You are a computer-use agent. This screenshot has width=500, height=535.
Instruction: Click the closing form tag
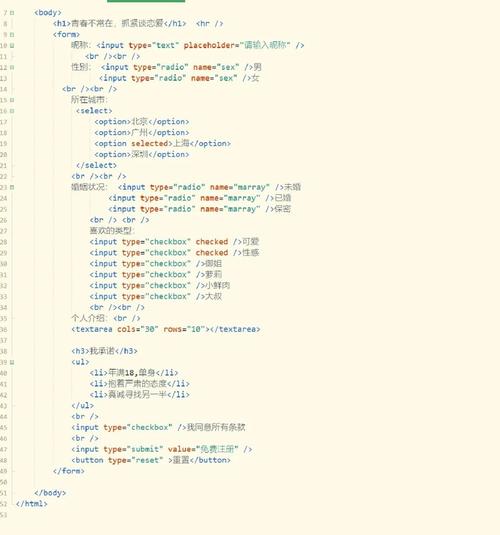[x=69, y=471]
